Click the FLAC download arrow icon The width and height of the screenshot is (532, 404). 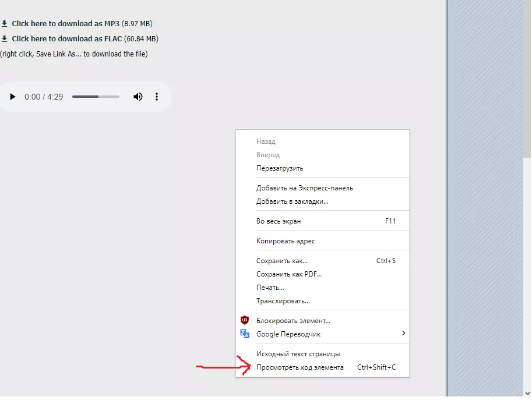pos(5,39)
